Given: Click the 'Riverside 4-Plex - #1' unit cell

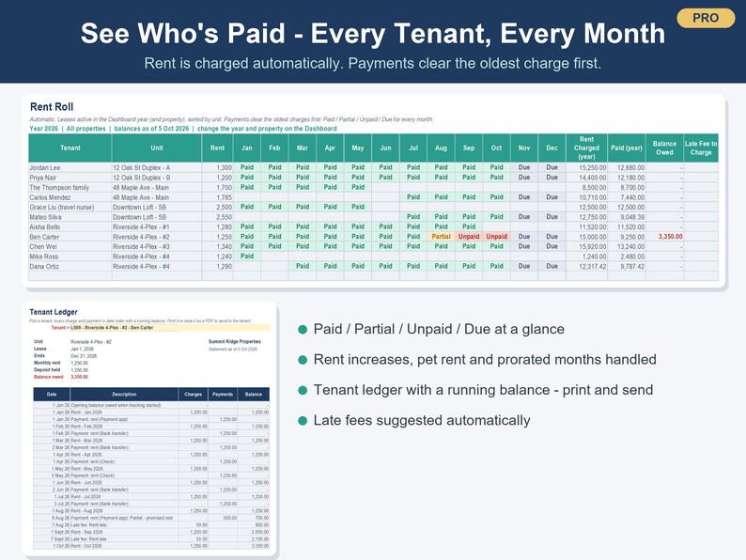Looking at the screenshot, I should coord(157,227).
